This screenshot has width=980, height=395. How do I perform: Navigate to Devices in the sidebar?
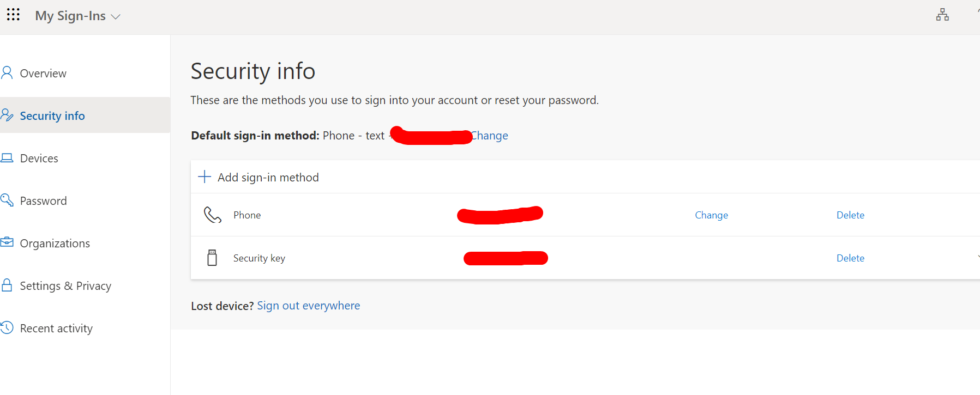pyautogui.click(x=39, y=157)
